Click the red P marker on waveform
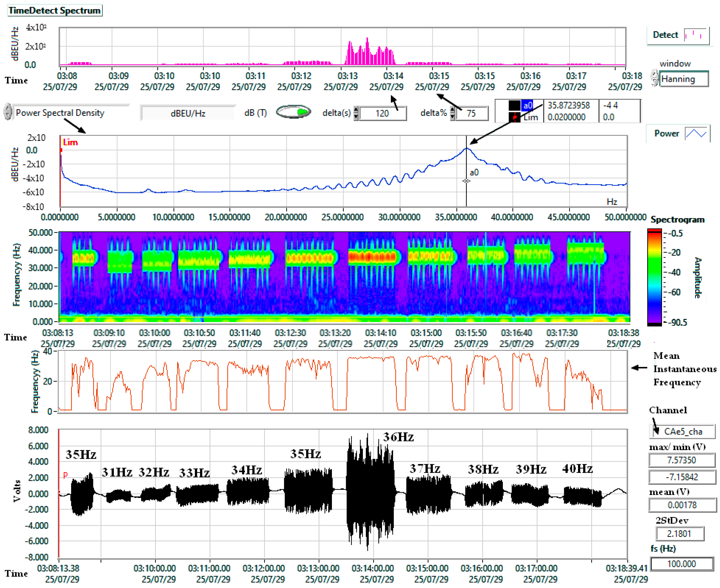This screenshot has width=720, height=588. 65,475
